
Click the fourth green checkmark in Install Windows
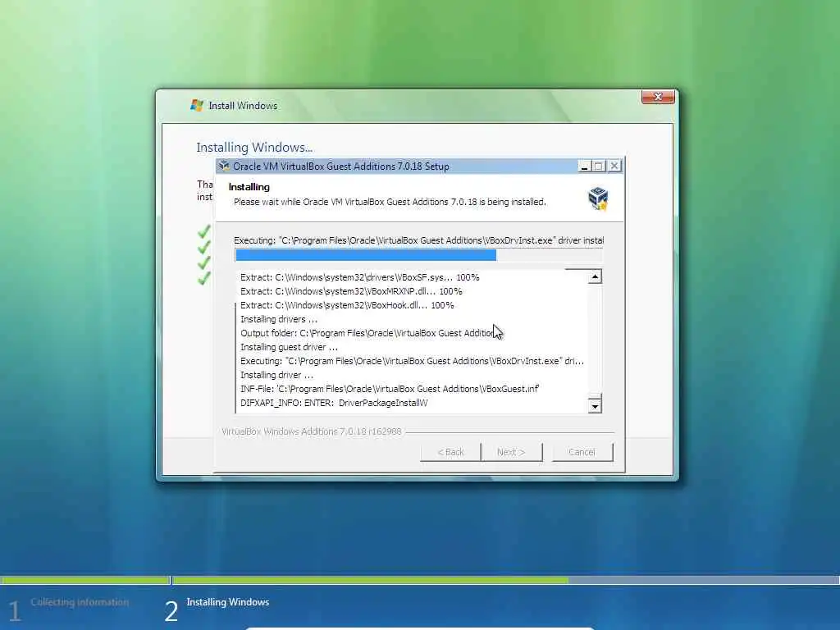pyautogui.click(x=203, y=279)
